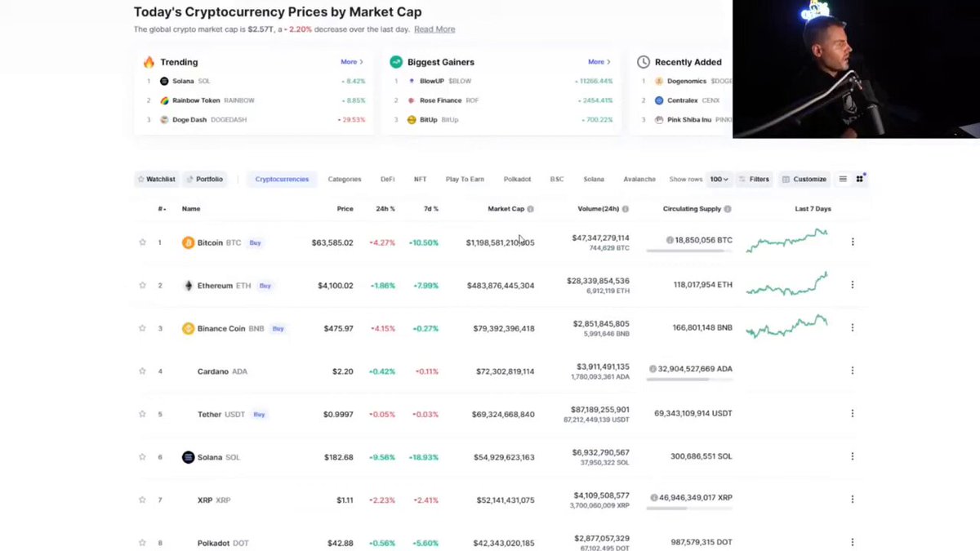Open the Filters button
The height and width of the screenshot is (551, 980).
(x=754, y=179)
